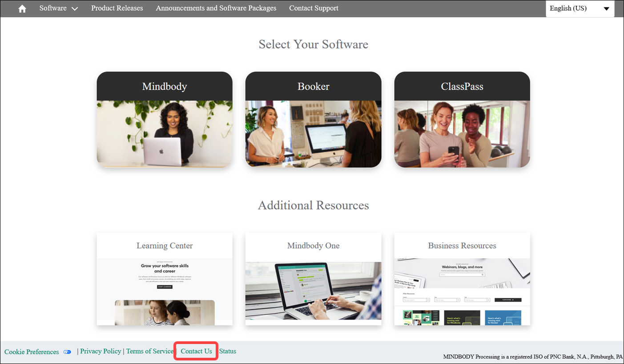Open the Status footer link
624x364 pixels.
228,351
